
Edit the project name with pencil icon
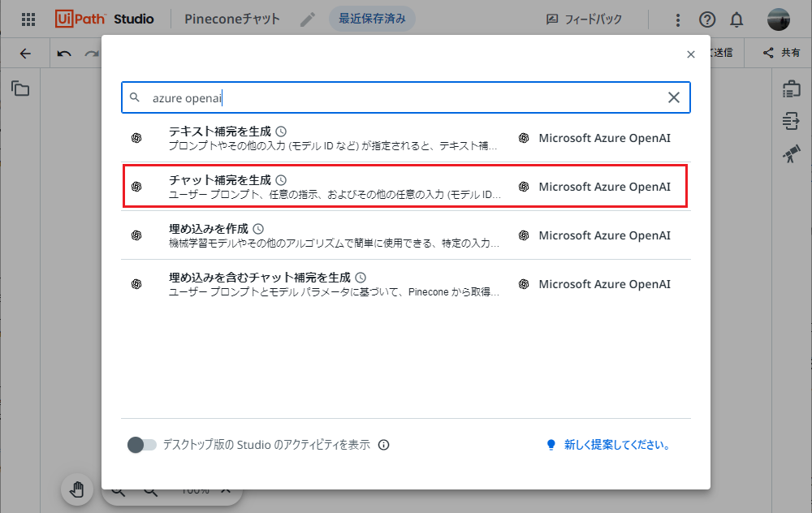(x=308, y=19)
